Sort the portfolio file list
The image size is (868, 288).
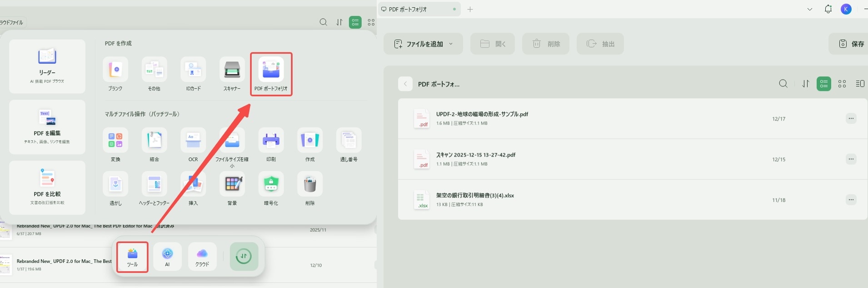tap(806, 84)
